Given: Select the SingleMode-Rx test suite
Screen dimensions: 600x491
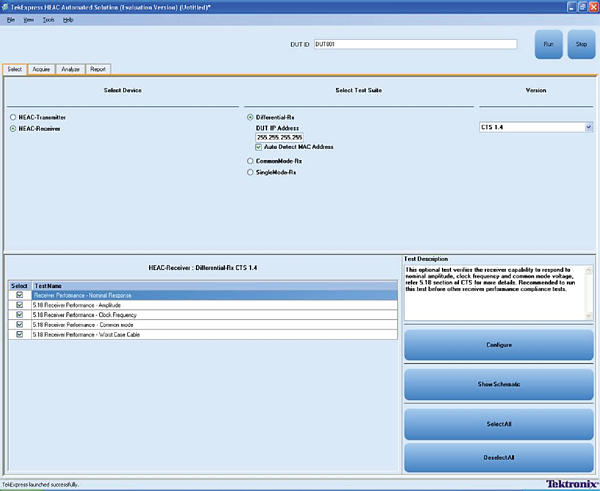Looking at the screenshot, I should tap(250, 172).
